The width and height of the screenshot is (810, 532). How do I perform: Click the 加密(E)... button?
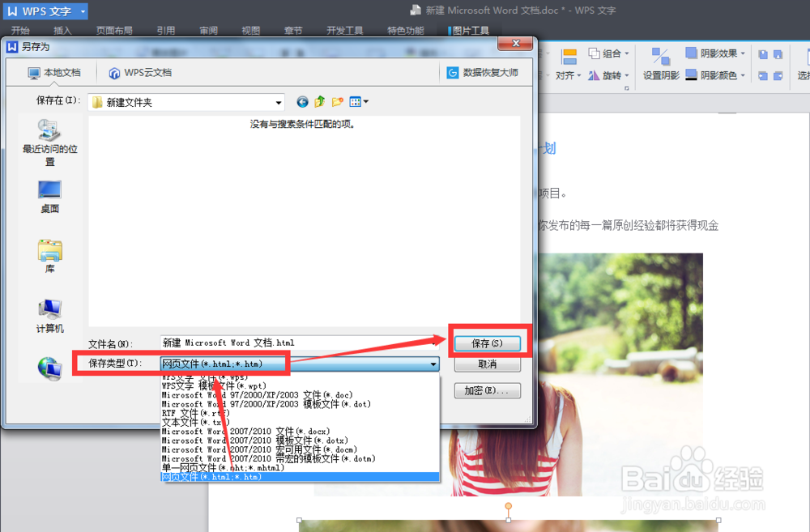coord(487,390)
